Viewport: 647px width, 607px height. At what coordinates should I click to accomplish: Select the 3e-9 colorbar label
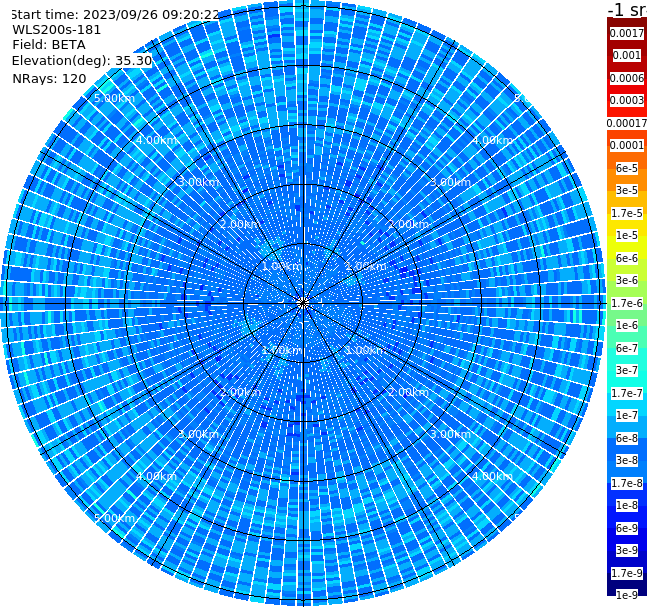point(627,550)
